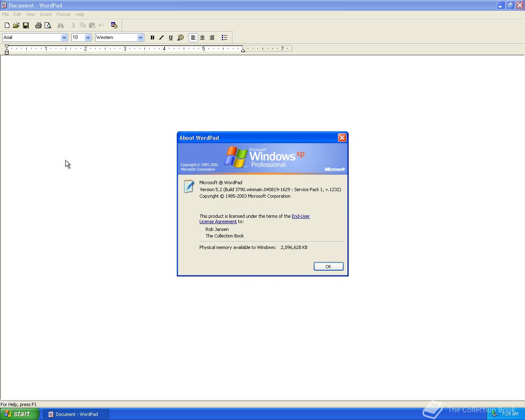Click the Start button

click(19, 414)
